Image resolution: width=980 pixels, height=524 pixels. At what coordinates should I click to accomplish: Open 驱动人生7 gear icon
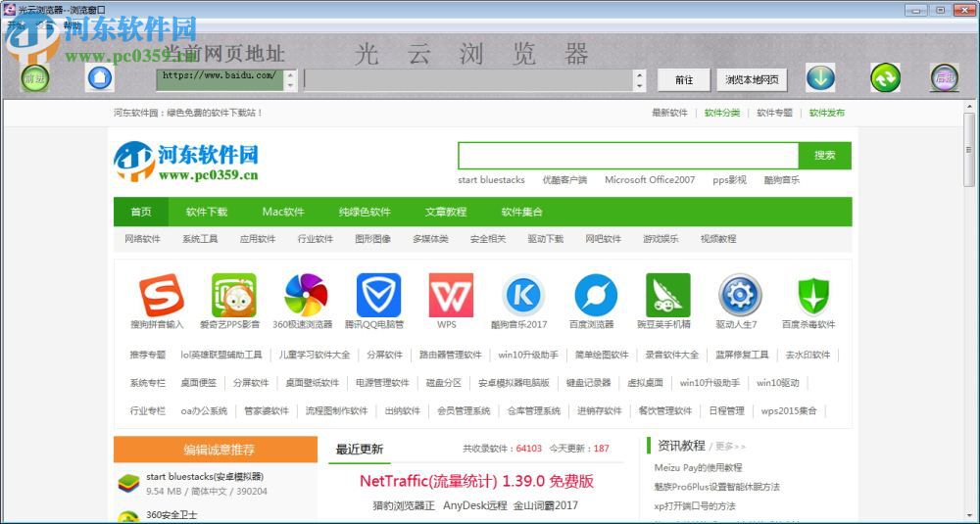(x=740, y=295)
